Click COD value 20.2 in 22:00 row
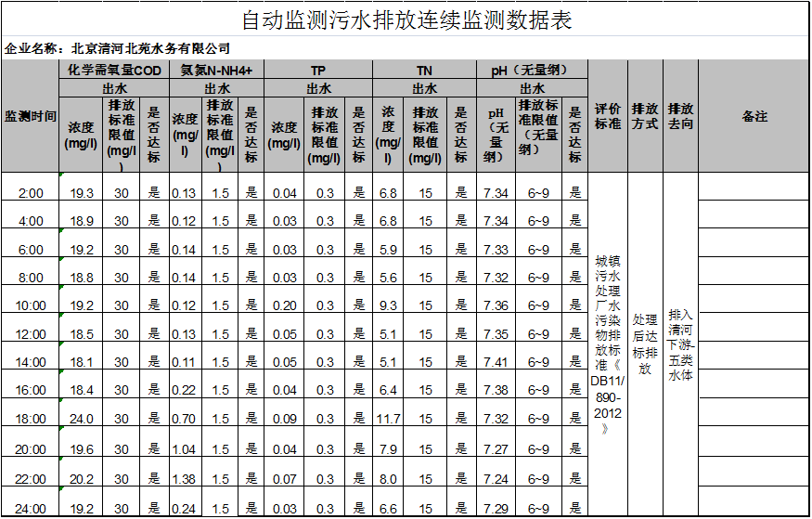 pos(82,472)
